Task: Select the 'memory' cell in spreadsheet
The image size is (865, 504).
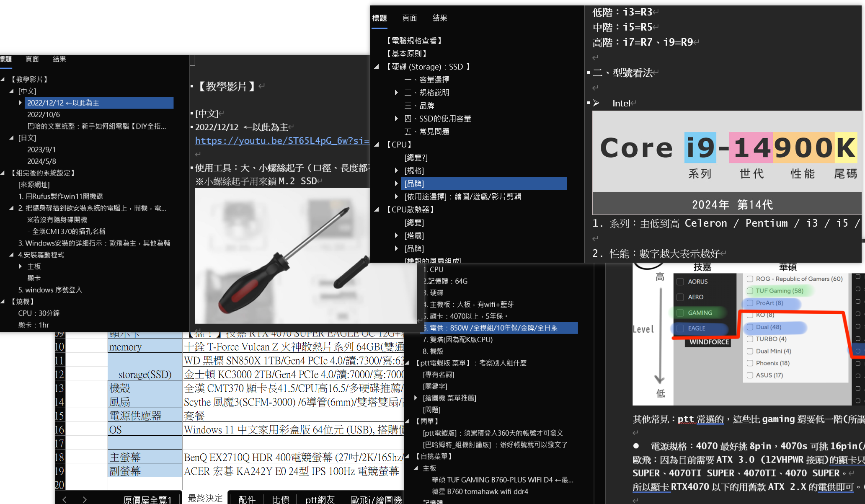Action: click(145, 346)
